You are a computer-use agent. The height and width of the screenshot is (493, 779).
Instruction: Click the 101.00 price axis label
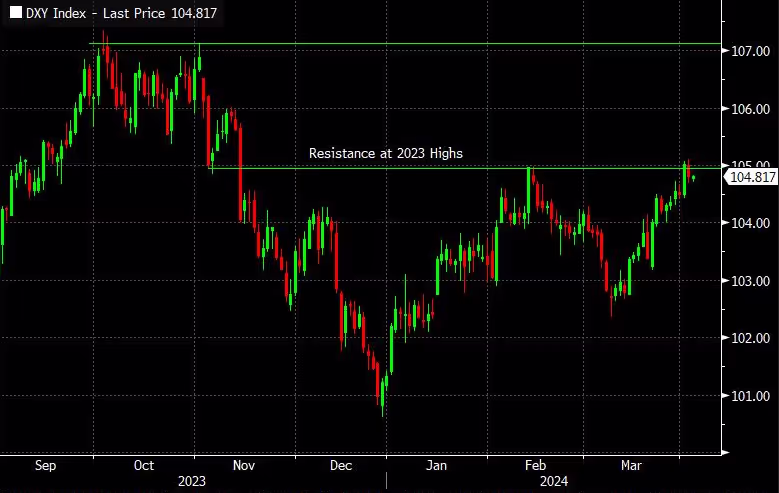point(750,396)
